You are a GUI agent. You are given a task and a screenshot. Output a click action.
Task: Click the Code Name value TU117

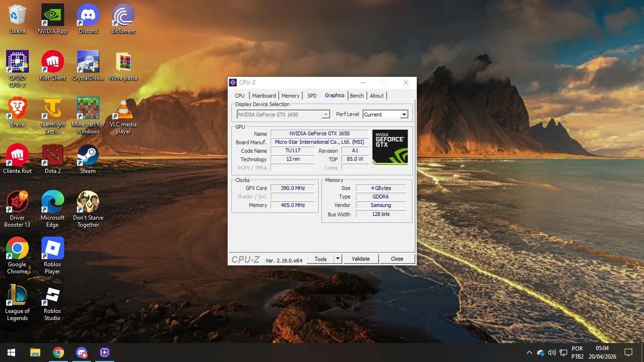[293, 151]
